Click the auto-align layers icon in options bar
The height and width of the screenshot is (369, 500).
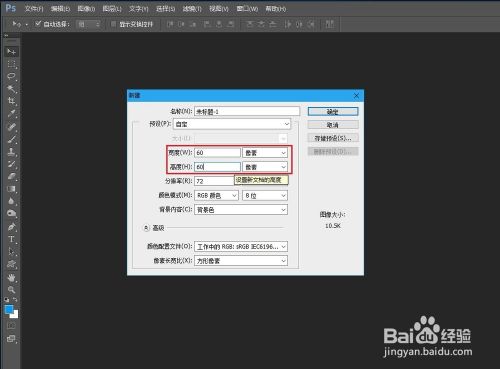[329, 24]
